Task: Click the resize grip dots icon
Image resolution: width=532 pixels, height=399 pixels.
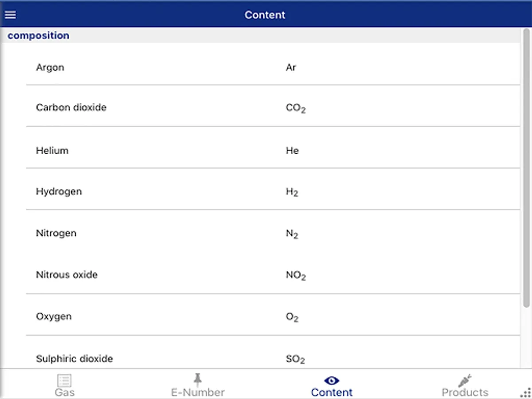Action: 525,392
